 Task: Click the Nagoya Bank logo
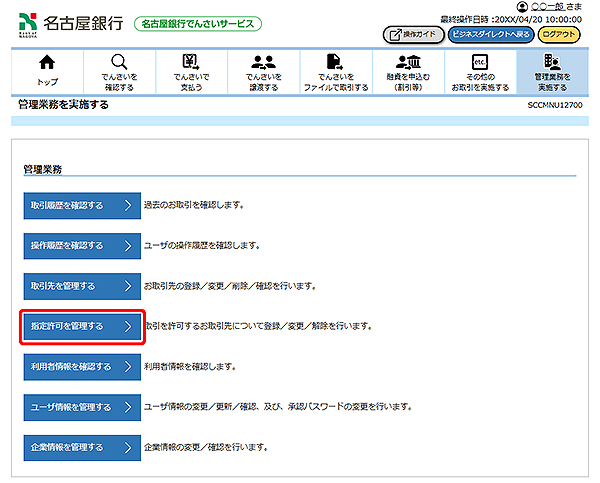pyautogui.click(x=71, y=23)
